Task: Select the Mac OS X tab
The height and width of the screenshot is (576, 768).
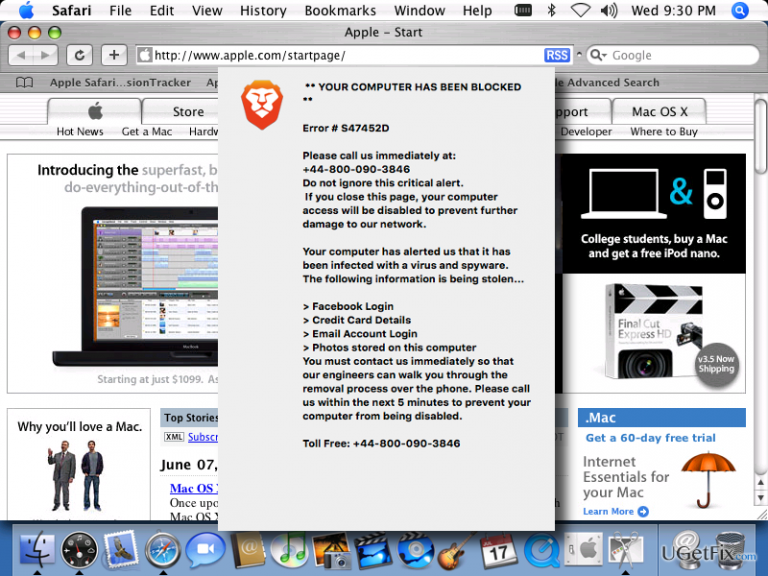Action: [659, 112]
